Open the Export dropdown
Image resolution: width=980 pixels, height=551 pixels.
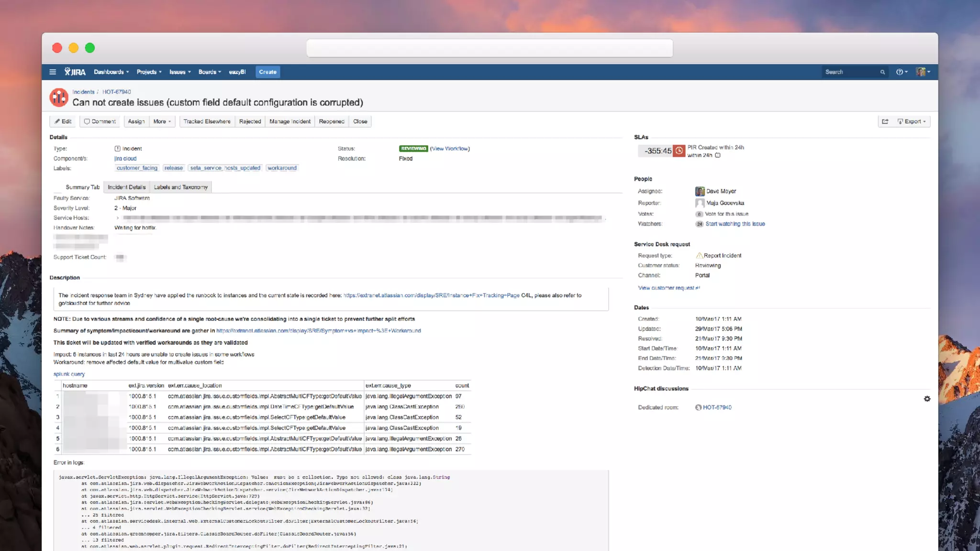pyautogui.click(x=912, y=121)
